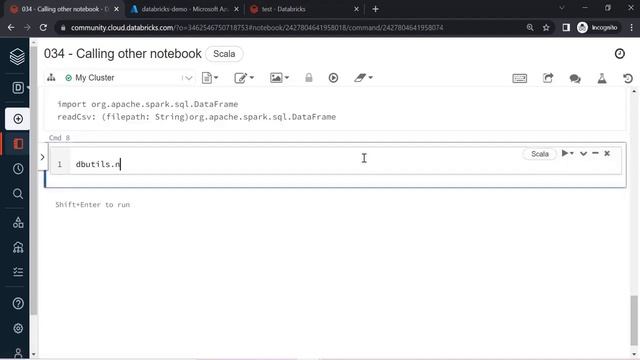Open the Search magnifier icon in sidebar
Screen dimensions: 640x360
18,193
